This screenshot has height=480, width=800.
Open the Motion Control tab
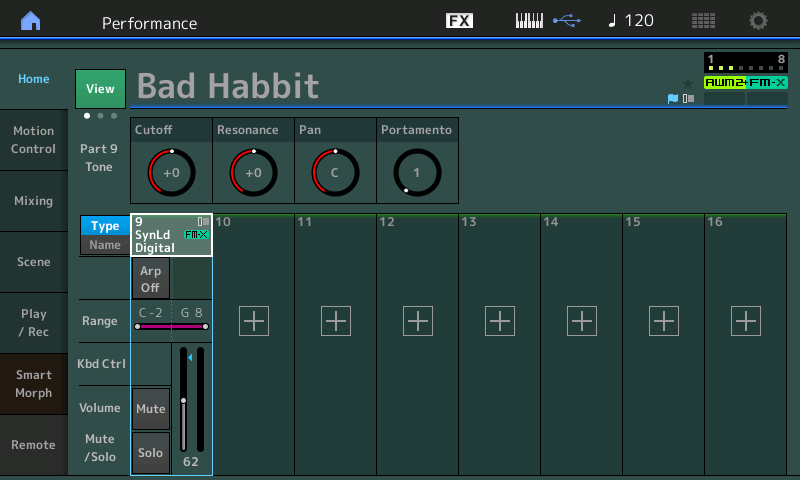click(34, 140)
